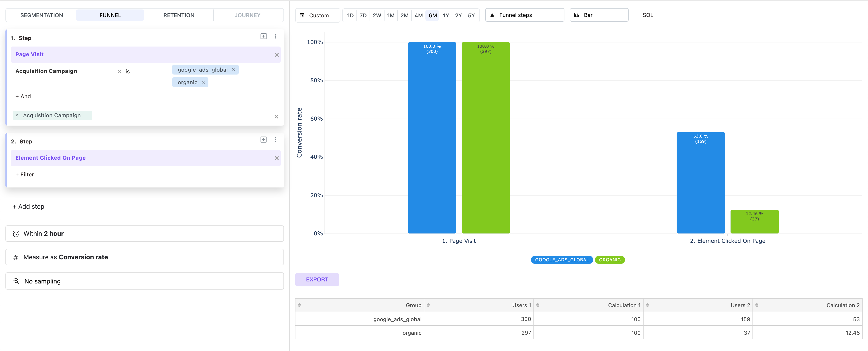Screen dimensions: 868x351
Task: Open the three-dot menu of Step 2
Action: point(275,139)
